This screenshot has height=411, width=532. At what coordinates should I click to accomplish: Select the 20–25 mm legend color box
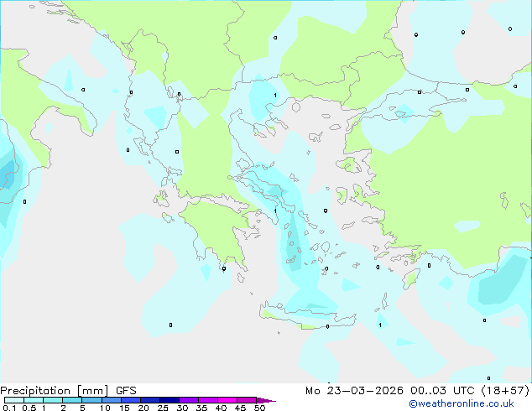pyautogui.click(x=149, y=400)
